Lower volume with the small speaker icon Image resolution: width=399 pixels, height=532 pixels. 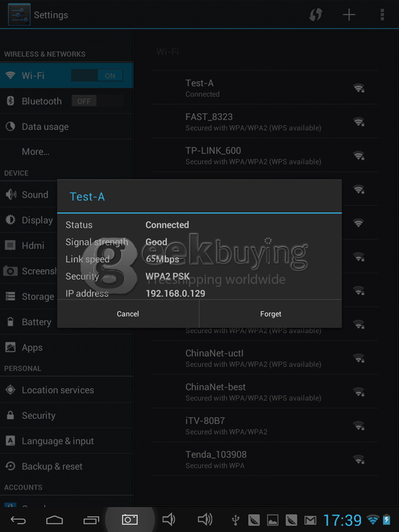tap(168, 520)
